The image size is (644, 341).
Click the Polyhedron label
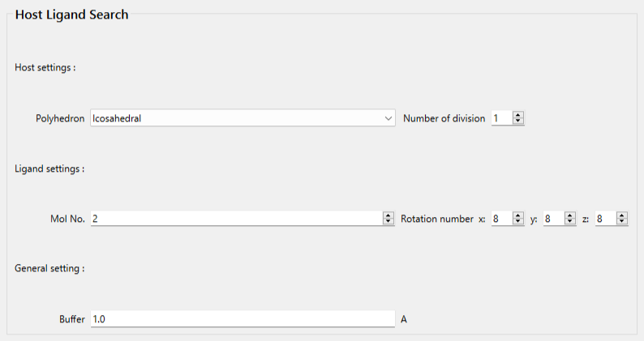coord(60,118)
